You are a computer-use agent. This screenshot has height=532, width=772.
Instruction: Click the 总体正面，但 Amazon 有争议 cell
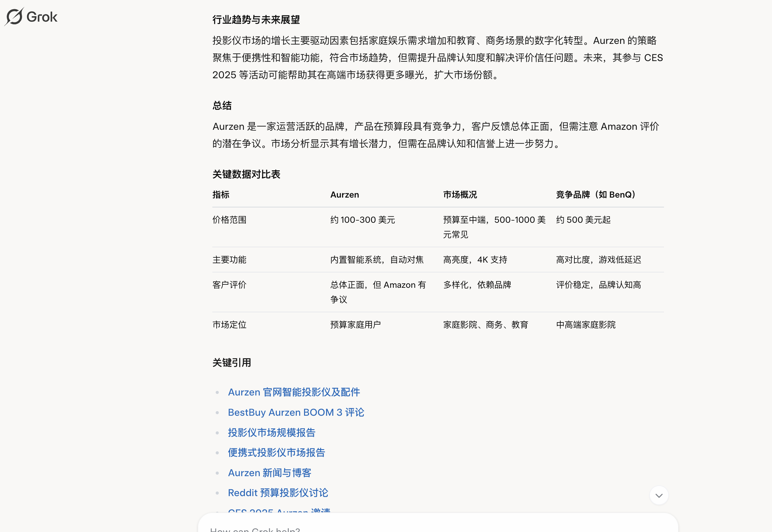tap(378, 292)
